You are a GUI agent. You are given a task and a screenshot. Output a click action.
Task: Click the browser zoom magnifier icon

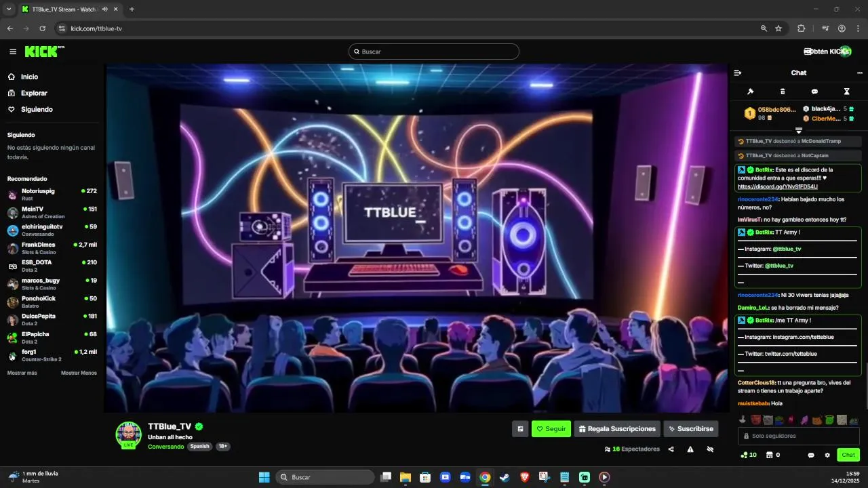(764, 28)
